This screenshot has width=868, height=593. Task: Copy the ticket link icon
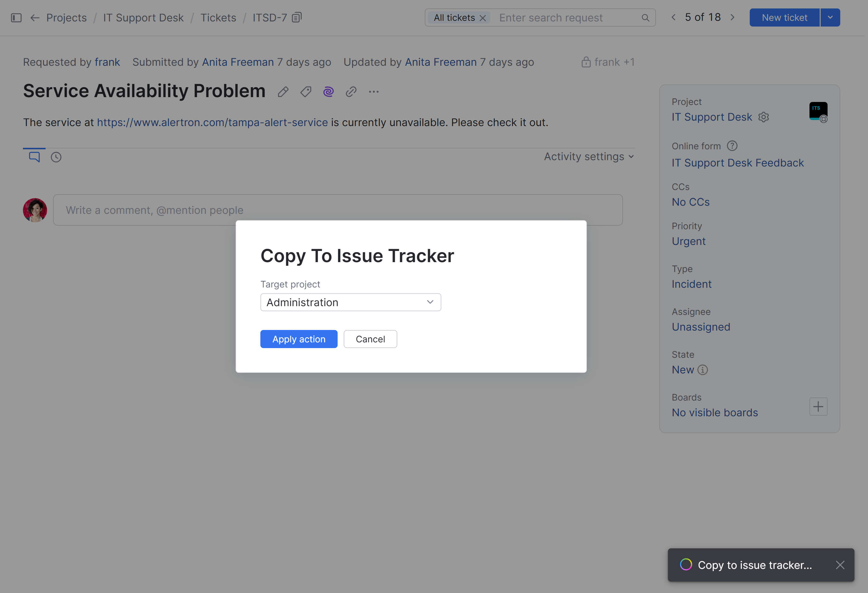pos(351,91)
